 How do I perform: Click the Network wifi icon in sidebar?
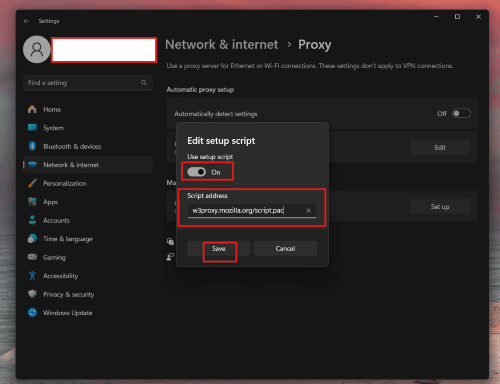click(x=32, y=165)
